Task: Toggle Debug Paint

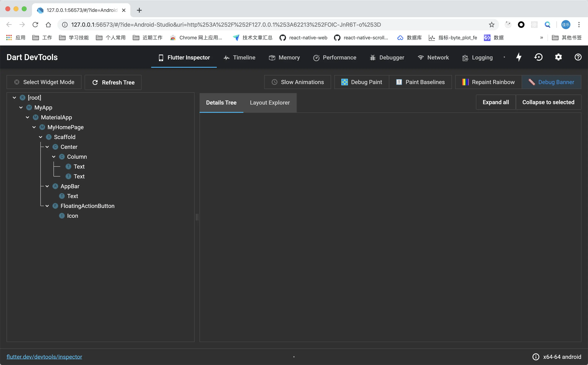Action: (362, 82)
